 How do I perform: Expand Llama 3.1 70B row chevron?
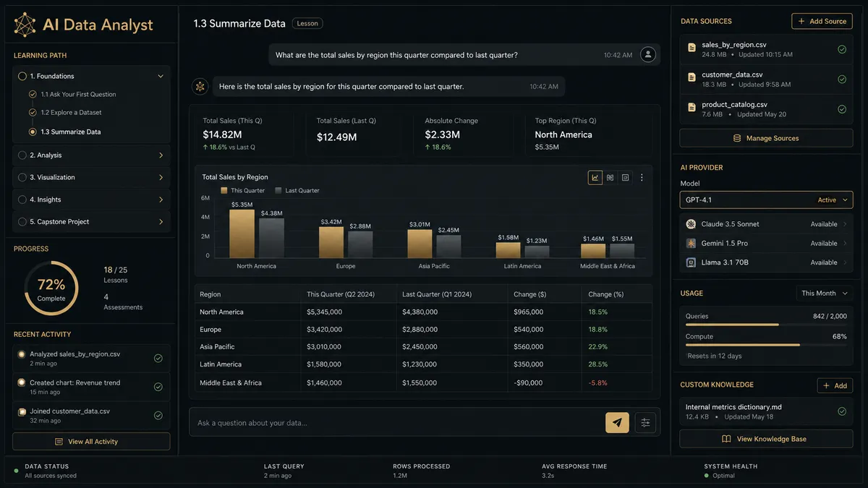coord(845,262)
